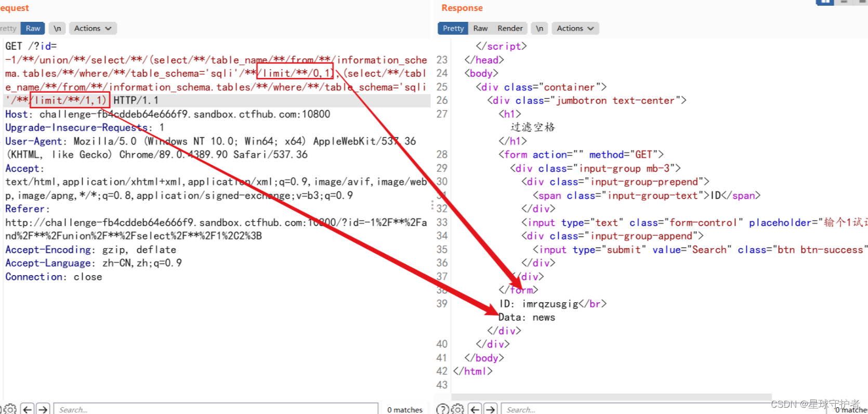Go to previous match in Response search
868x414 pixels.
pyautogui.click(x=475, y=409)
